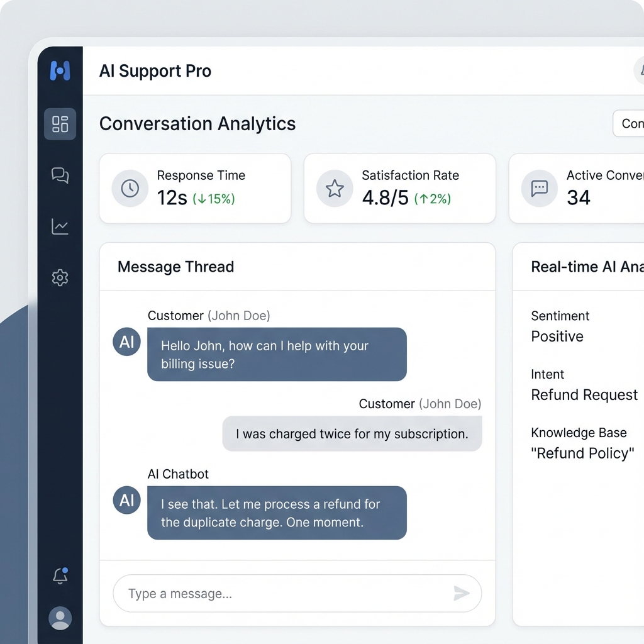
Task: Click the Positive sentiment label
Action: (557, 336)
